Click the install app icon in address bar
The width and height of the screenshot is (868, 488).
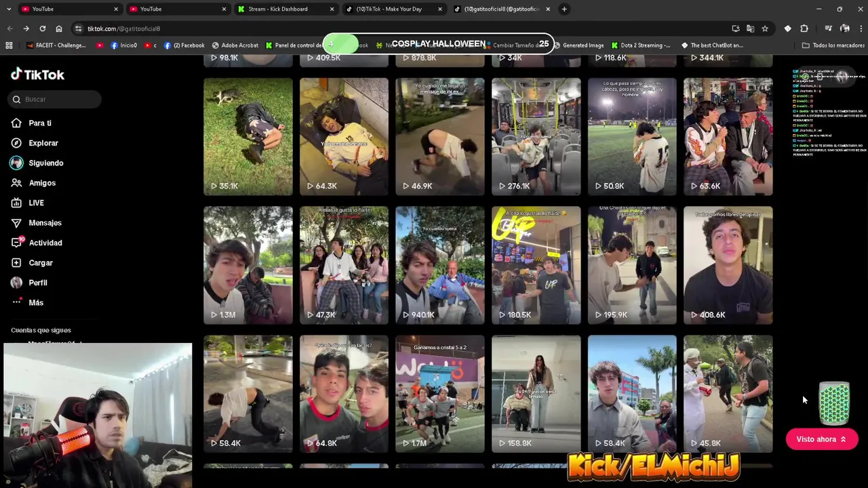tap(736, 28)
